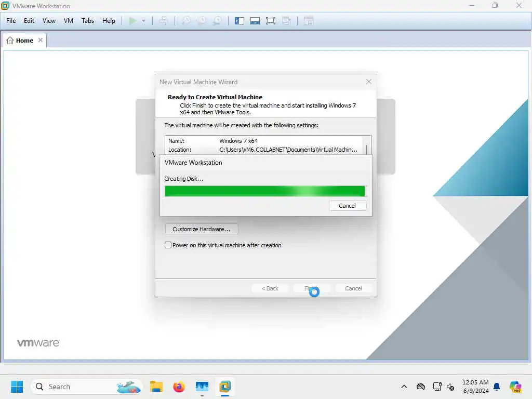Show hidden system tray icons
532x399 pixels.
404,387
